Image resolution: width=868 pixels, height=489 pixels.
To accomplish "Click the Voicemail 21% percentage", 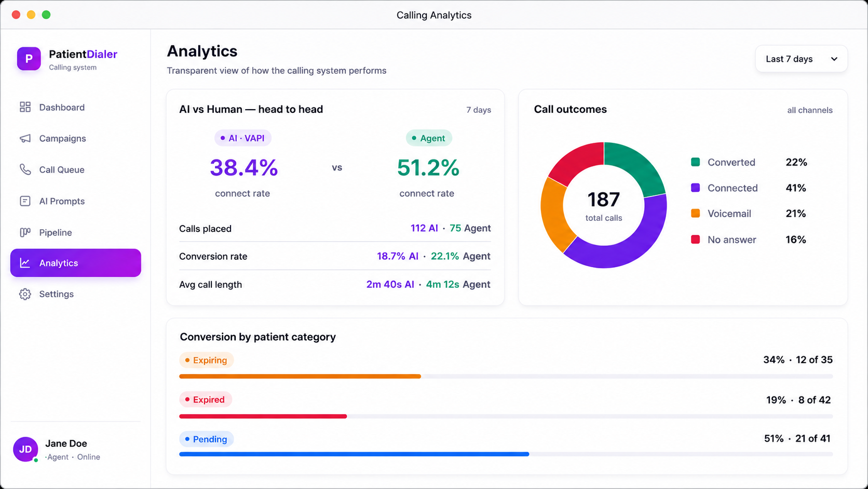I will coord(796,214).
